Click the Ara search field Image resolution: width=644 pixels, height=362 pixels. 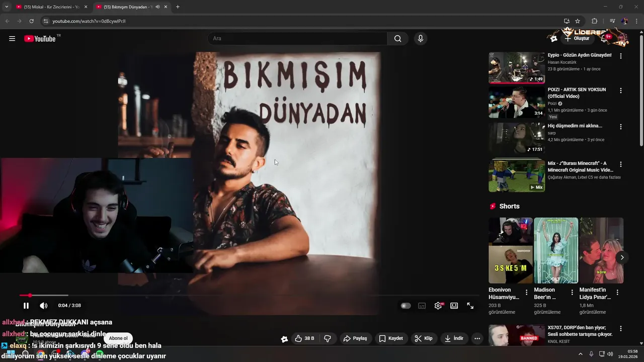pyautogui.click(x=297, y=39)
